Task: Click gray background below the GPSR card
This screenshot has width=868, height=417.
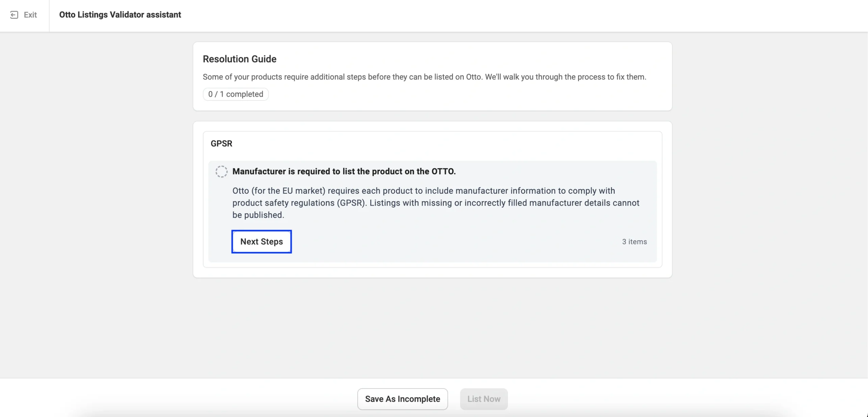Action: 432,326
